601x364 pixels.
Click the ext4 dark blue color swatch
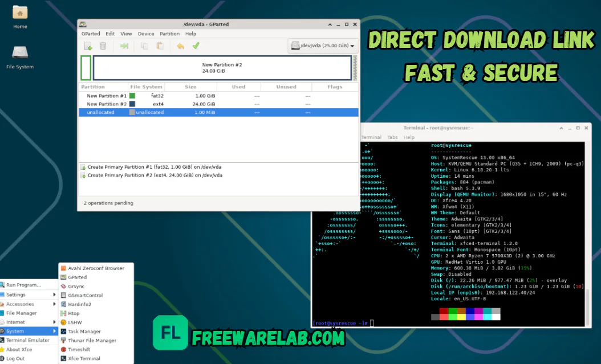[x=132, y=104]
